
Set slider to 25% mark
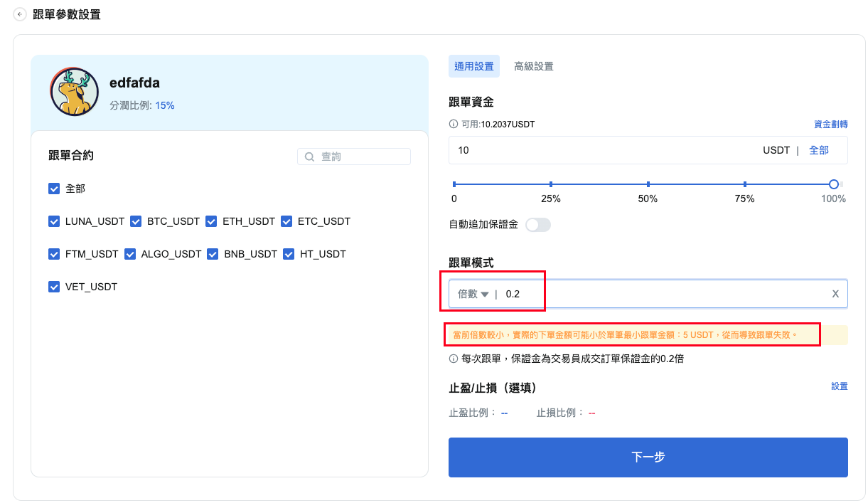pos(551,184)
